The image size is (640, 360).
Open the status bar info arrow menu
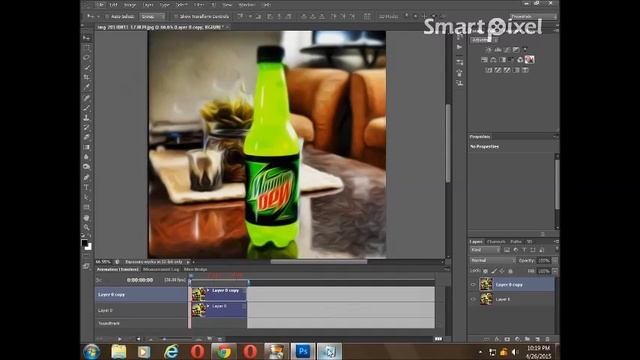click(188, 262)
